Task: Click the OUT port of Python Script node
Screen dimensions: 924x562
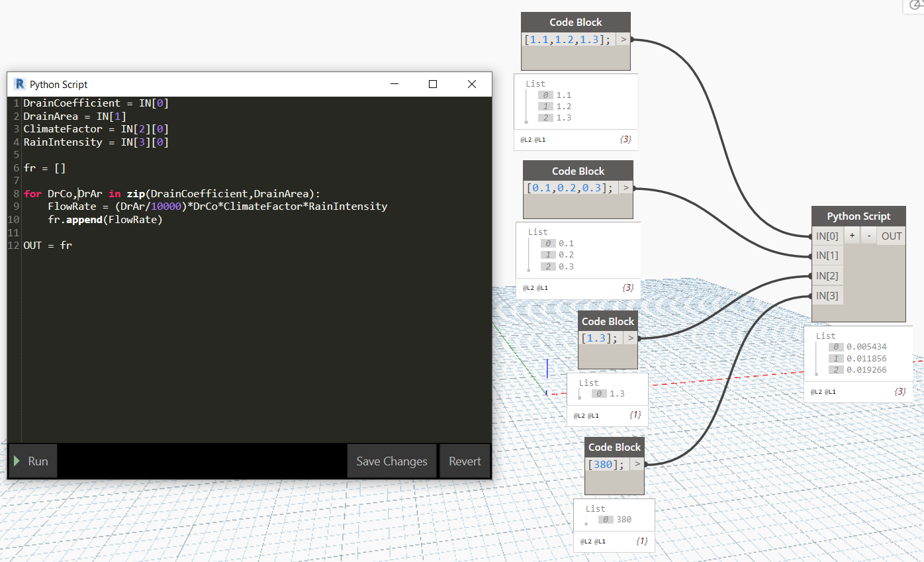Action: coord(891,236)
